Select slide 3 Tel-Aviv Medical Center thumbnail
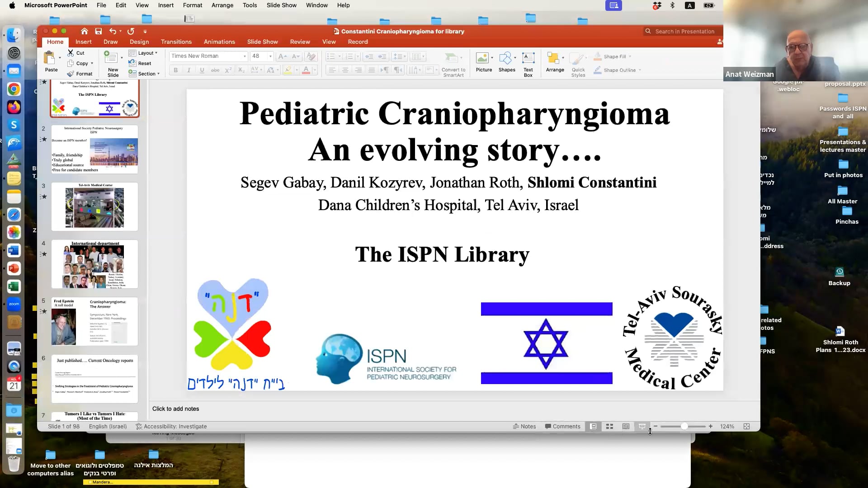Viewport: 868px width, 488px height. [x=94, y=206]
